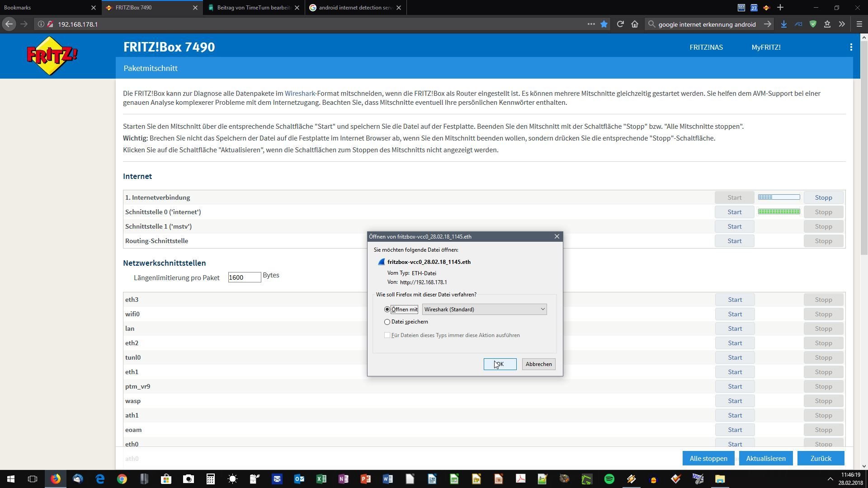
Task: Open a new browser tab with plus
Action: pyautogui.click(x=780, y=7)
